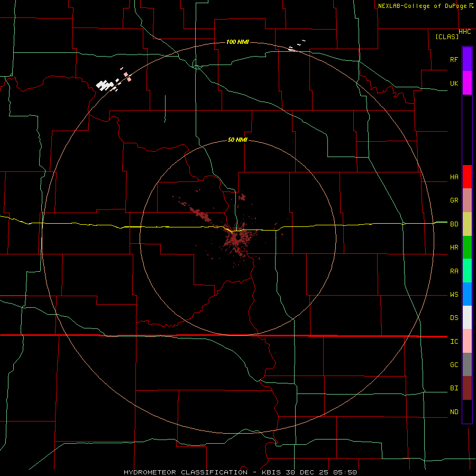This screenshot has height=476, width=476.
Task: Click the DS white legend swatch
Action: tap(467, 317)
